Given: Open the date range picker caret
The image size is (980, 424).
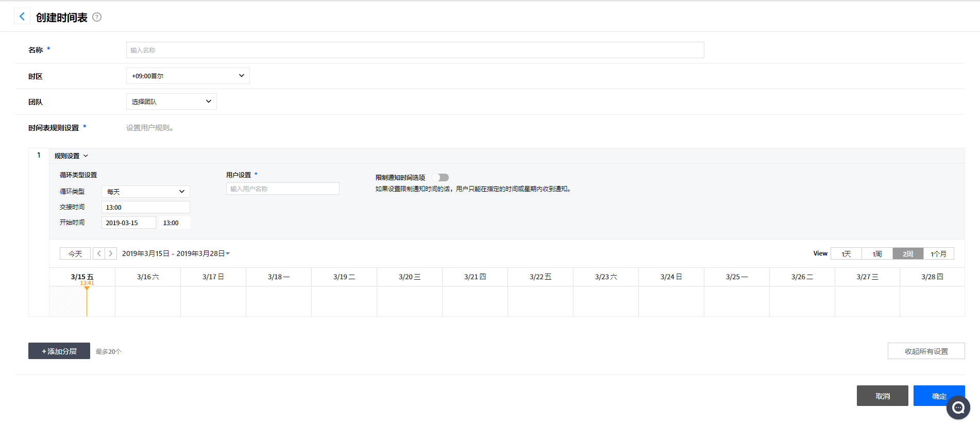Looking at the screenshot, I should pos(228,253).
